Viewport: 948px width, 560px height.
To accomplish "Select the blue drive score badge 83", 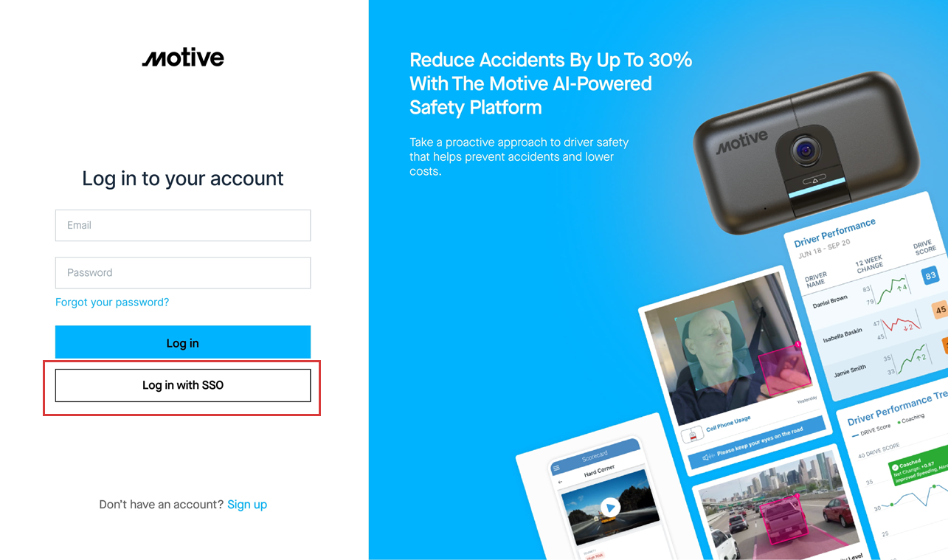I will click(930, 275).
